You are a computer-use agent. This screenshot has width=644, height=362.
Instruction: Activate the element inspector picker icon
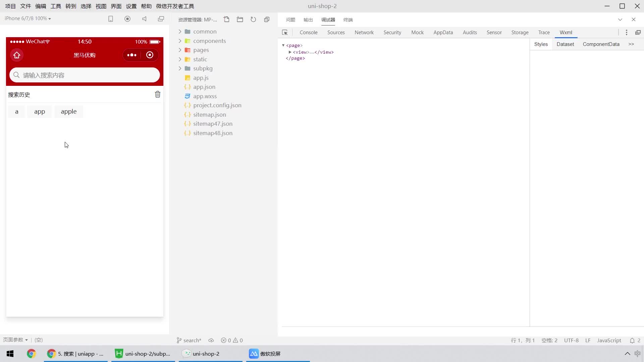click(285, 33)
